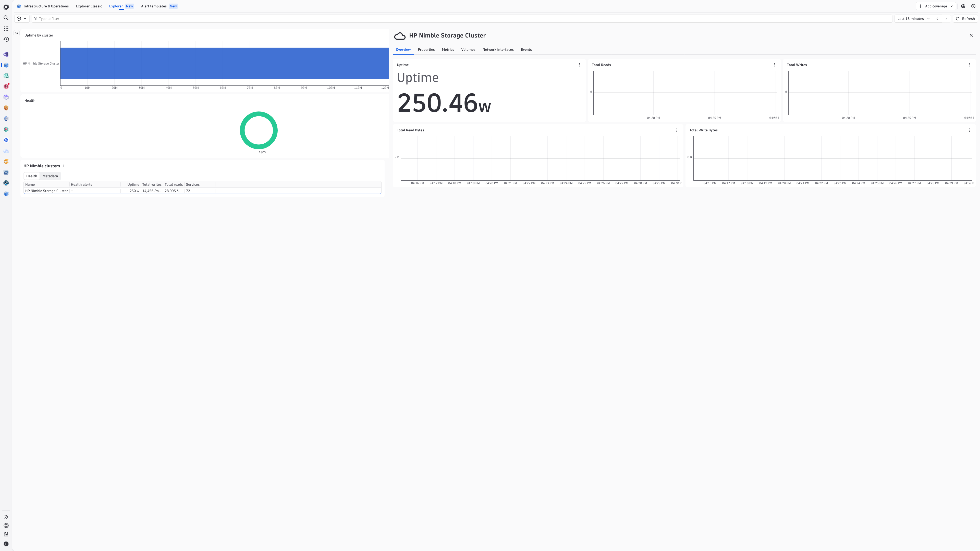Sort by the Name column header

[46, 184]
